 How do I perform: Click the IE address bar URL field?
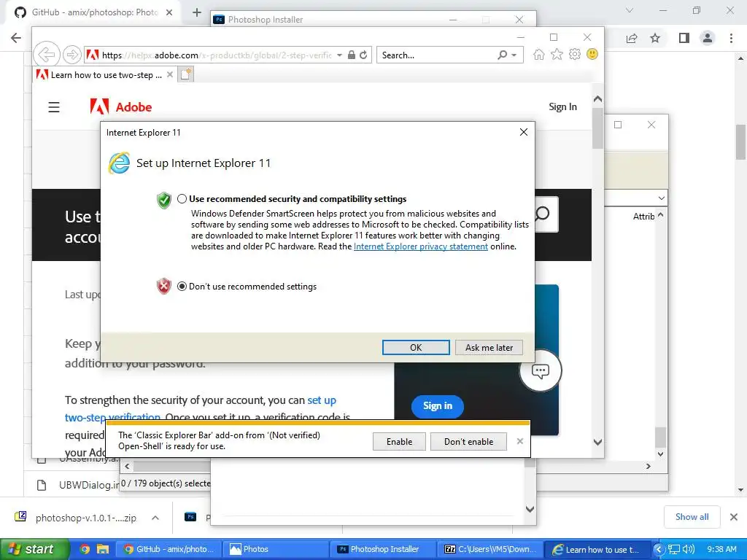click(217, 55)
